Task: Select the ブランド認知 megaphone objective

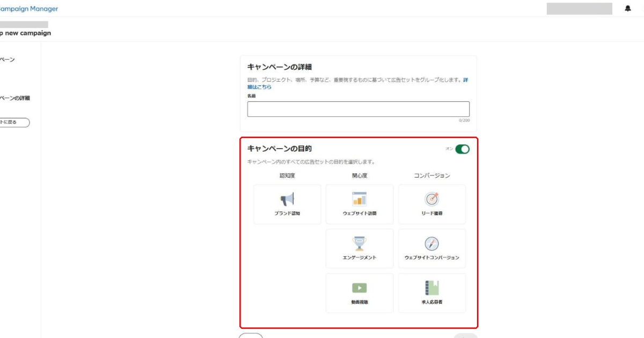Action: (287, 204)
